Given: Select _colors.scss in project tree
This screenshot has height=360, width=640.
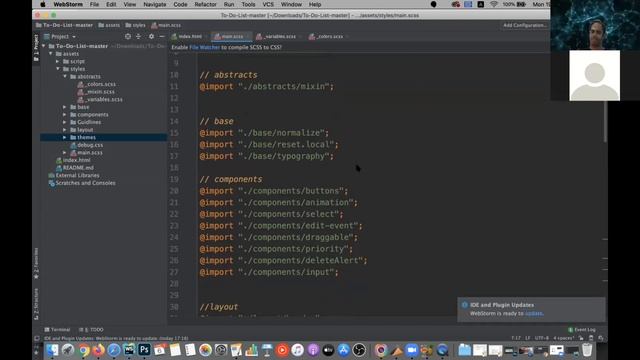Looking at the screenshot, I should coord(97,84).
